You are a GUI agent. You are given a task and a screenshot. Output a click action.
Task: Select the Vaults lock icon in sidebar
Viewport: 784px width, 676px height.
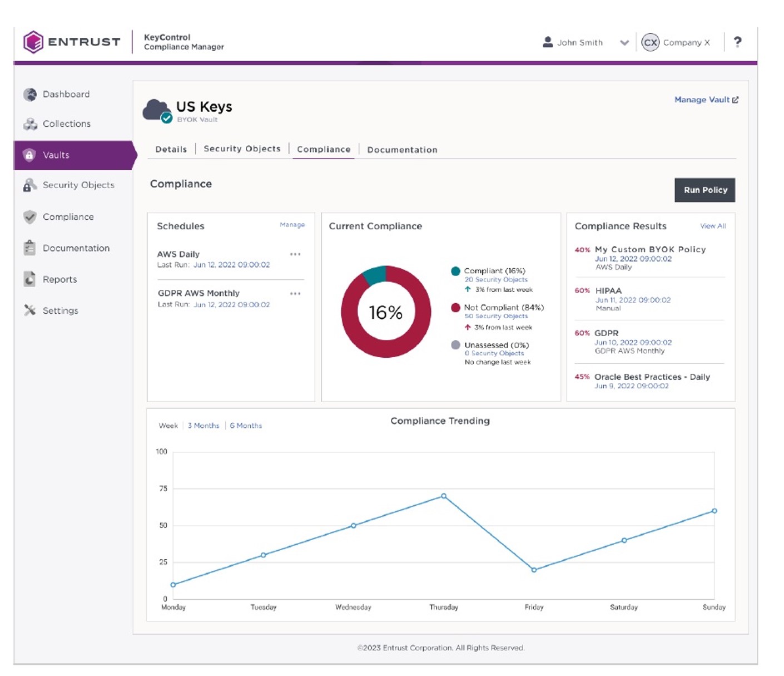[29, 155]
